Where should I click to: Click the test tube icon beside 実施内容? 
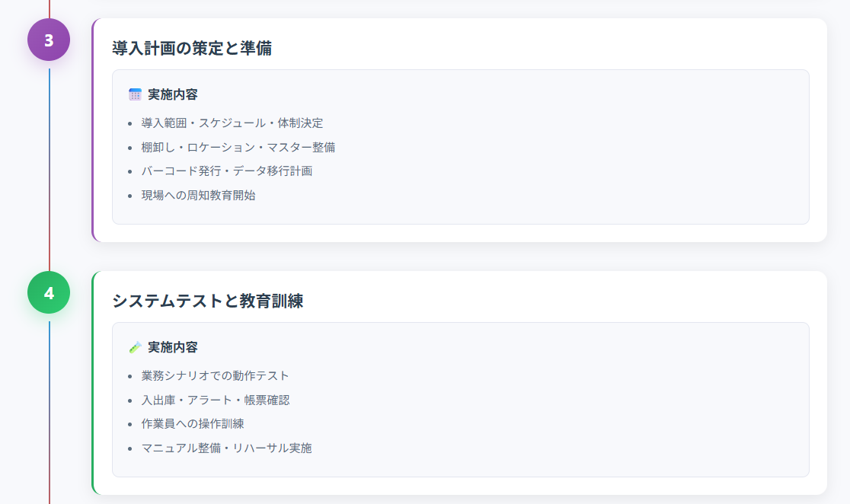coord(136,347)
